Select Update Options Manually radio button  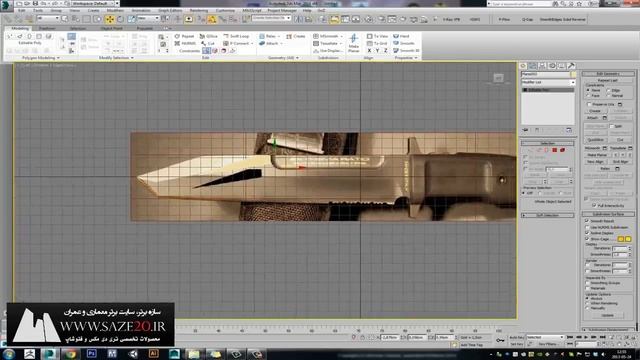(x=588, y=309)
